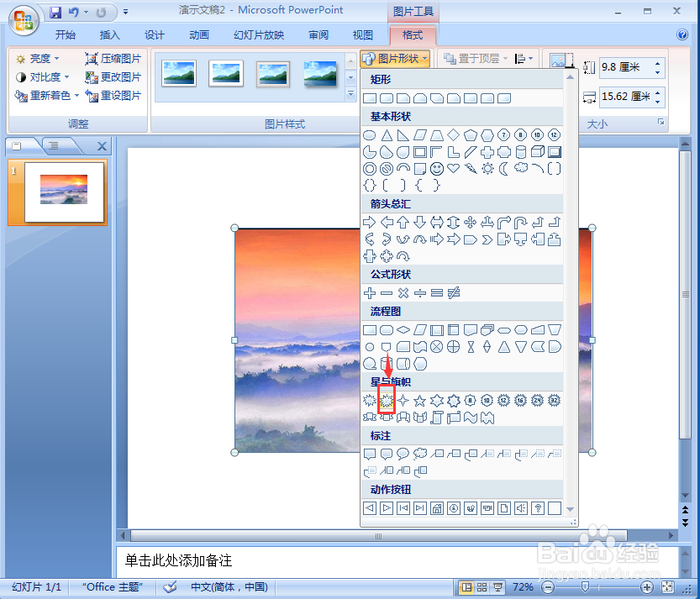Run spell check from status bar icon

(x=170, y=586)
